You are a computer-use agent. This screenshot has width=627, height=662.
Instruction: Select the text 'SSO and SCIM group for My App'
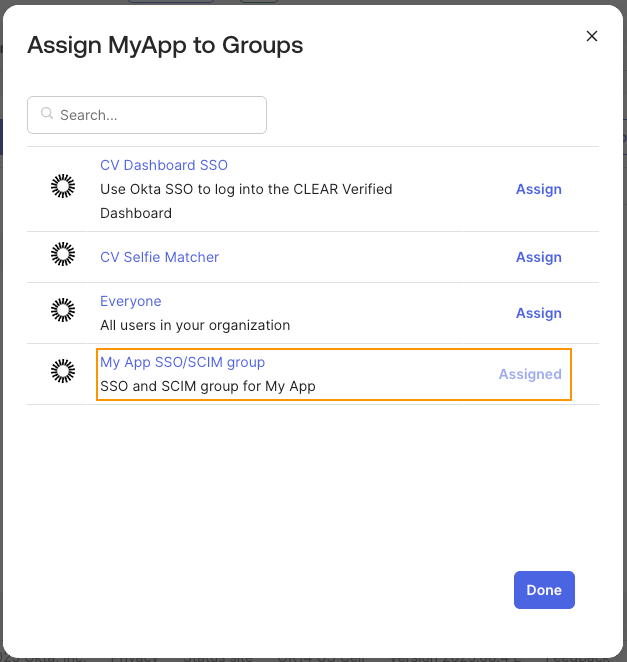click(208, 386)
